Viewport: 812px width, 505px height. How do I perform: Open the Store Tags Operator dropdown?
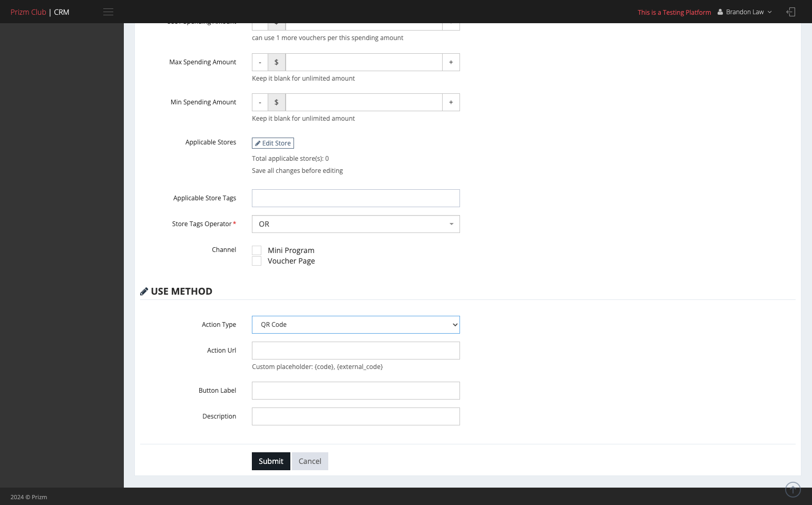[x=356, y=224]
